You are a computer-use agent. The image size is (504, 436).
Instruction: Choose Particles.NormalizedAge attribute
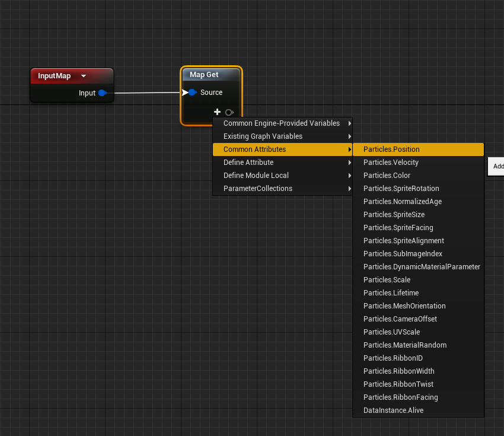(418, 202)
